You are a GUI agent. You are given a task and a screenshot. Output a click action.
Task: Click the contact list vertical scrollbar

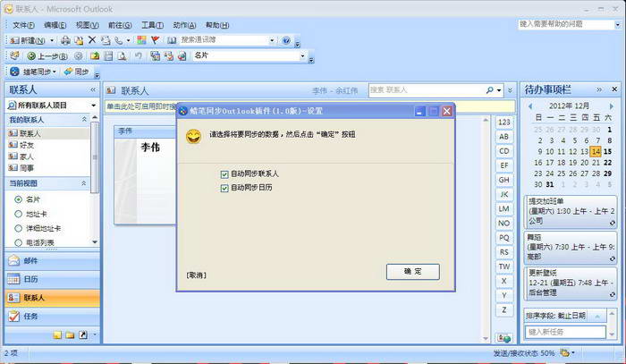(x=486, y=229)
